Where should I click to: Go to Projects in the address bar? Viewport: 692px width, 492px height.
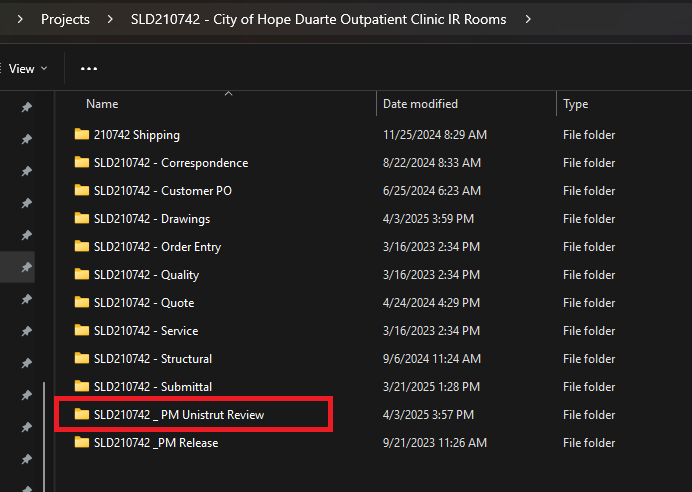(65, 19)
